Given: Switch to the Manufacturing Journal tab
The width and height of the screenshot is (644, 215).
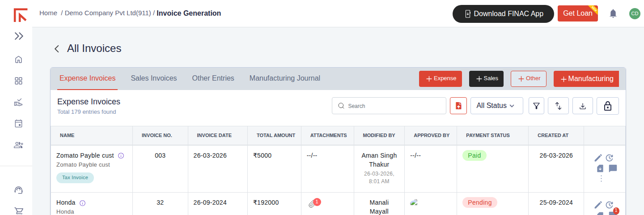Looking at the screenshot, I should [285, 78].
